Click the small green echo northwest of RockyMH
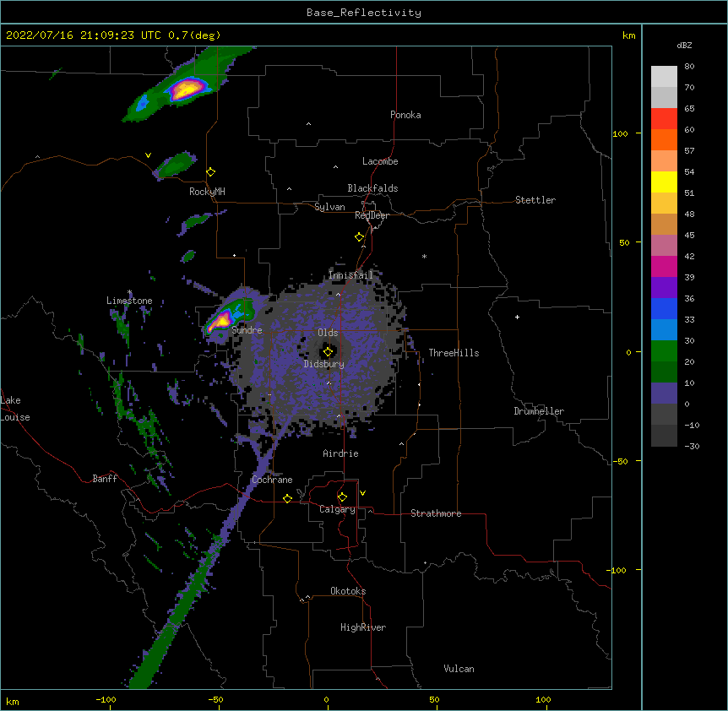Image resolution: width=728 pixels, height=711 pixels. coord(175,165)
